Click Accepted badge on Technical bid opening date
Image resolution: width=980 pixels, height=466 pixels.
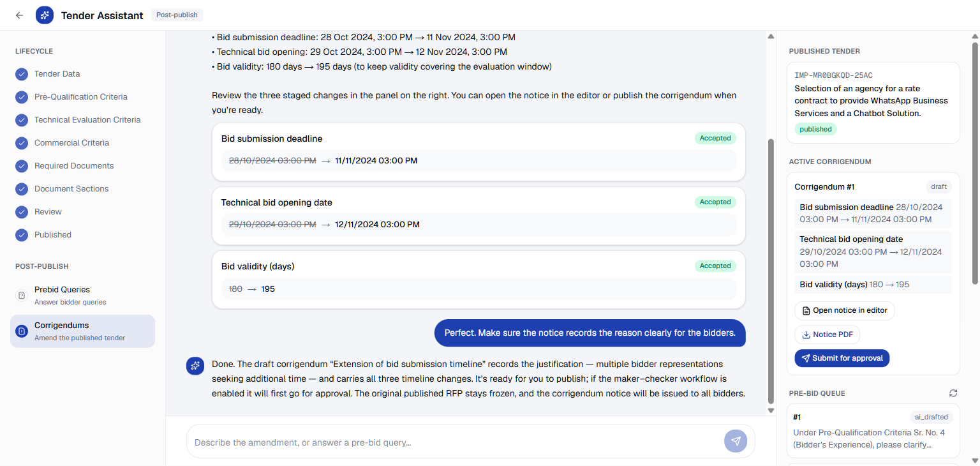pyautogui.click(x=715, y=202)
